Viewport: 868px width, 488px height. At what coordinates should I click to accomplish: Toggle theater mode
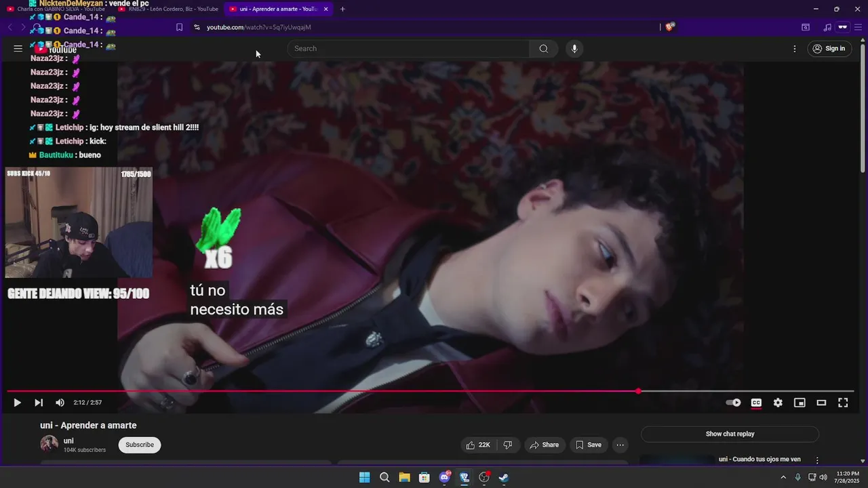tap(821, 403)
